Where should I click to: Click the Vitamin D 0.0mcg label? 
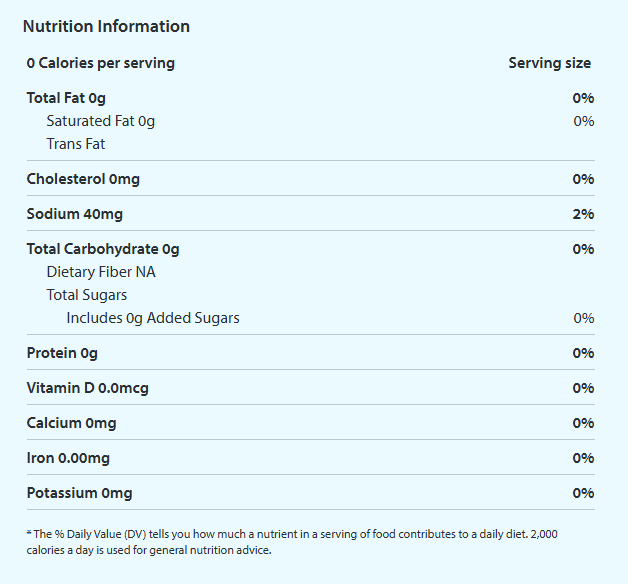coord(88,388)
